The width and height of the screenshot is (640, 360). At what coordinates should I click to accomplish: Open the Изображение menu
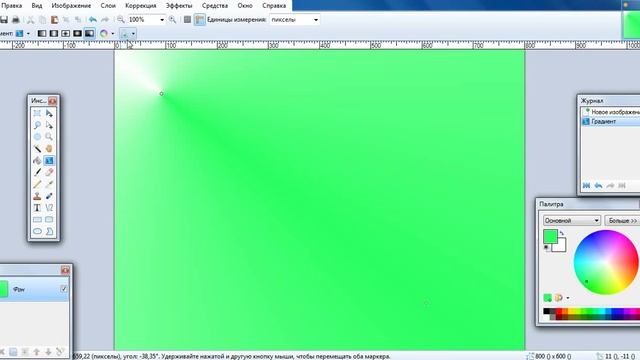[x=71, y=6]
